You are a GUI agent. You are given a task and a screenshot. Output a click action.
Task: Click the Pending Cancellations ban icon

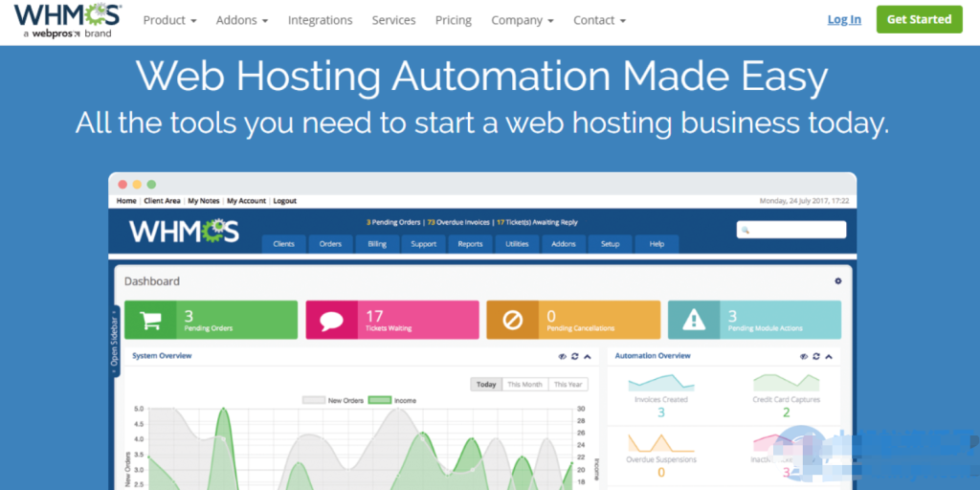pos(512,320)
